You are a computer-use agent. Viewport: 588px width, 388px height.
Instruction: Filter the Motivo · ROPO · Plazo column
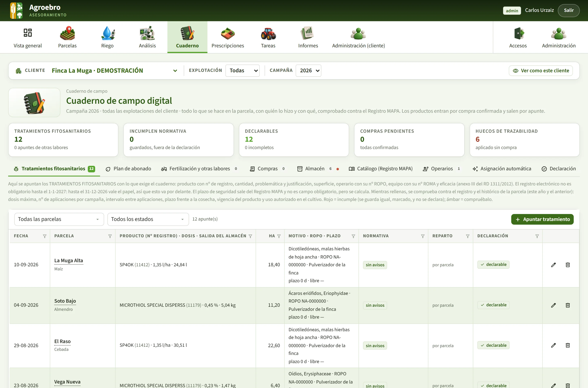click(353, 236)
